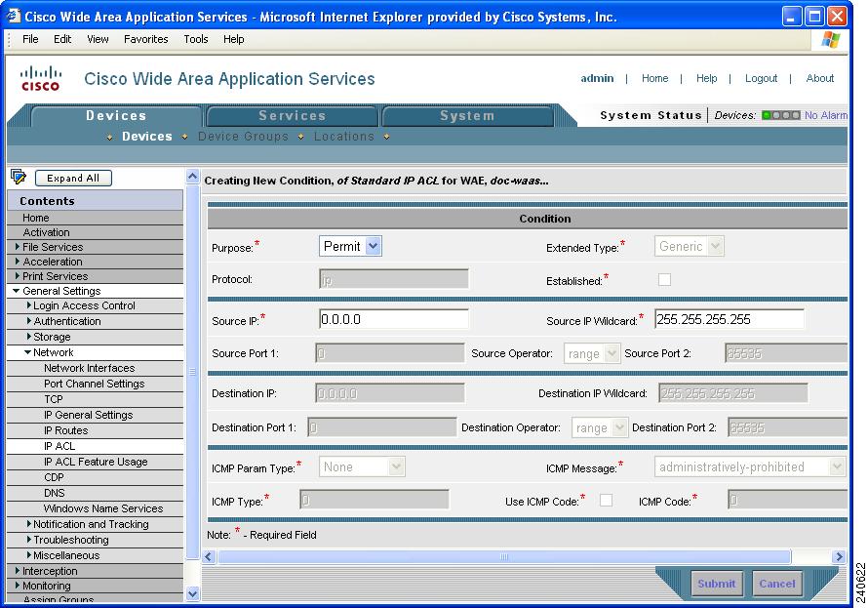Select IP ACL Feature Usage item
The width and height of the screenshot is (868, 608).
click(96, 462)
